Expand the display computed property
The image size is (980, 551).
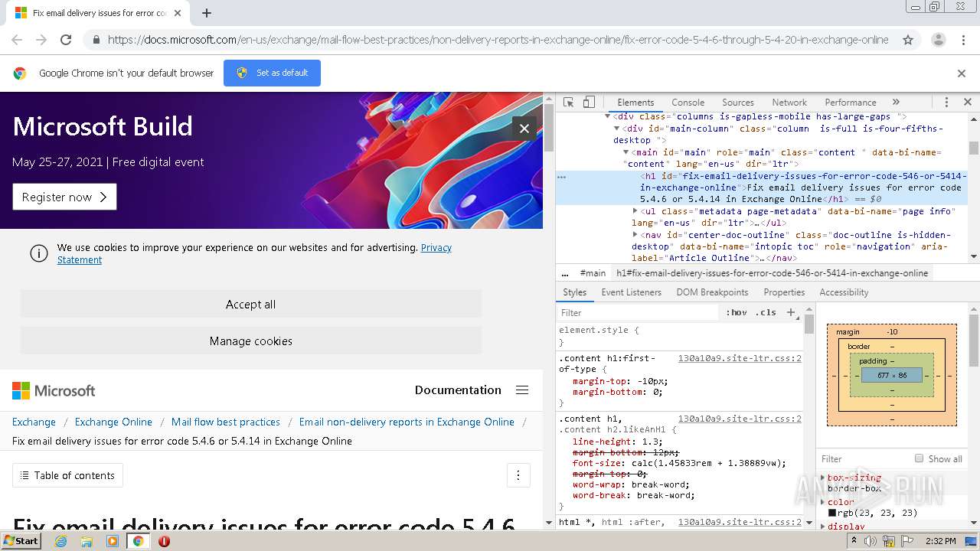(x=823, y=527)
